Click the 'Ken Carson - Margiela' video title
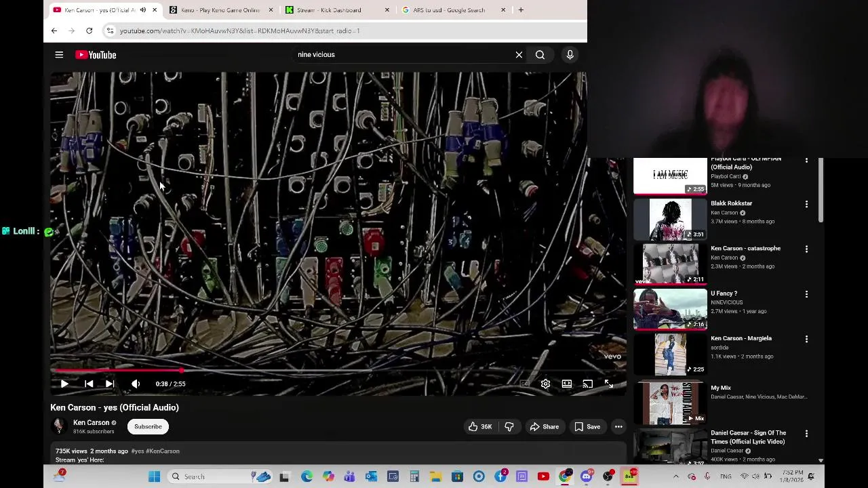868x488 pixels. tap(741, 338)
